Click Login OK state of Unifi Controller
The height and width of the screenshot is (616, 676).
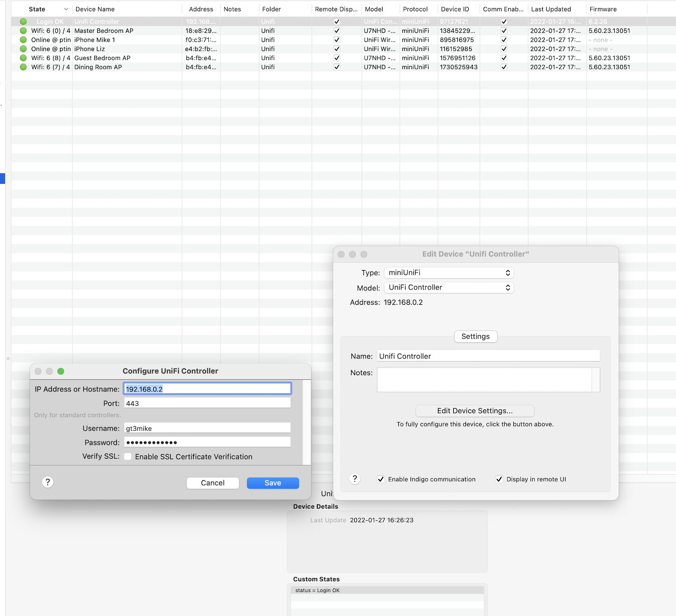tap(50, 22)
